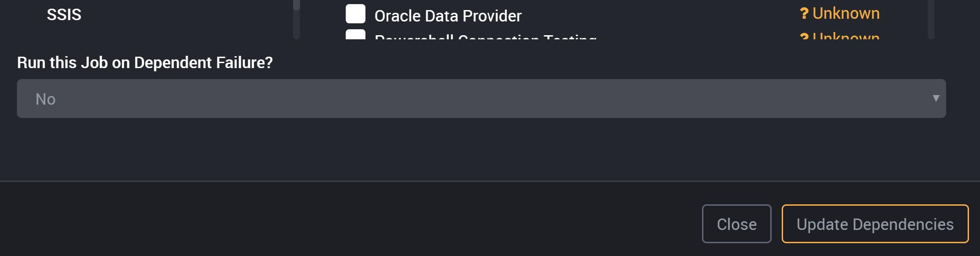Screen dimensions: 980x256
Task: Click the Run this Job on Dependent Failure label
Action: [145, 63]
